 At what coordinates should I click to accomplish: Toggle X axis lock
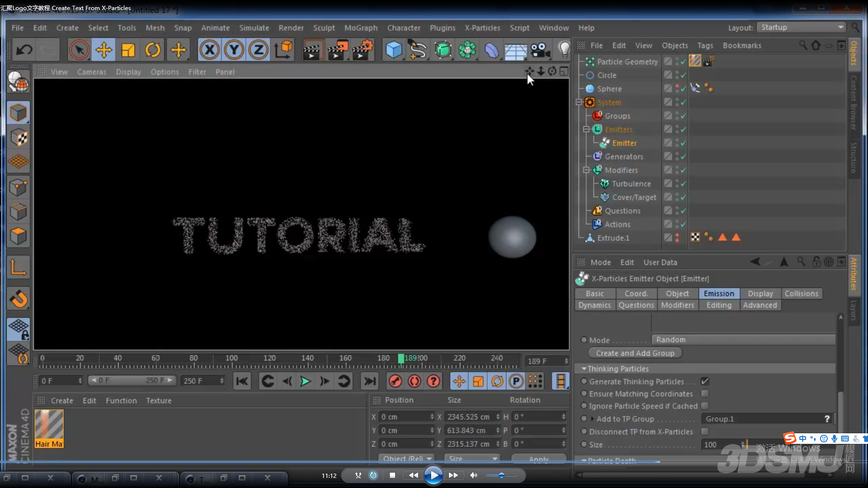[209, 49]
